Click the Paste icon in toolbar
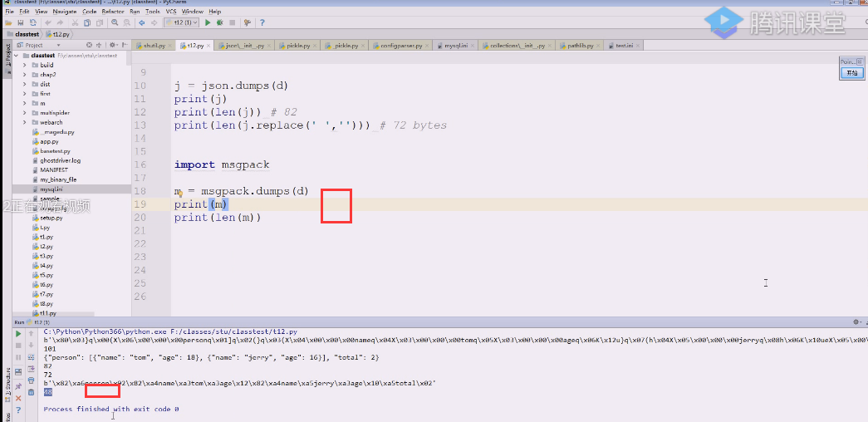 [99, 22]
